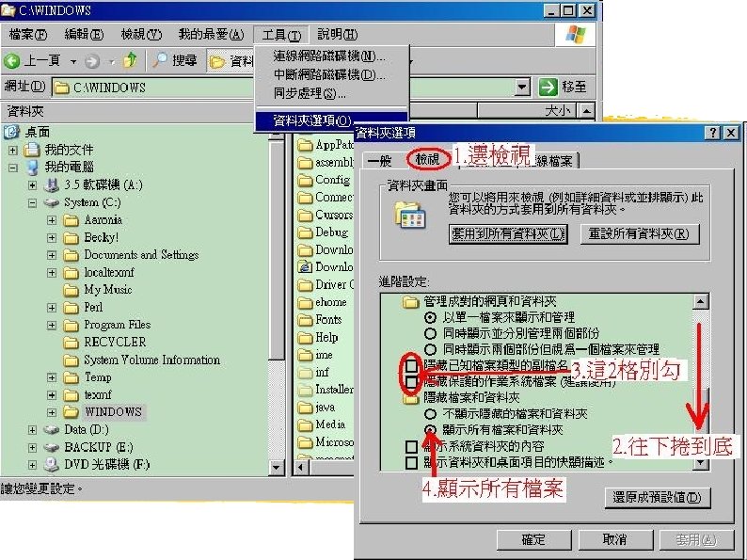Toggle 隱藏已知檔案類型的副檔名 checkbox
The width and height of the screenshot is (747, 560).
tap(411, 366)
